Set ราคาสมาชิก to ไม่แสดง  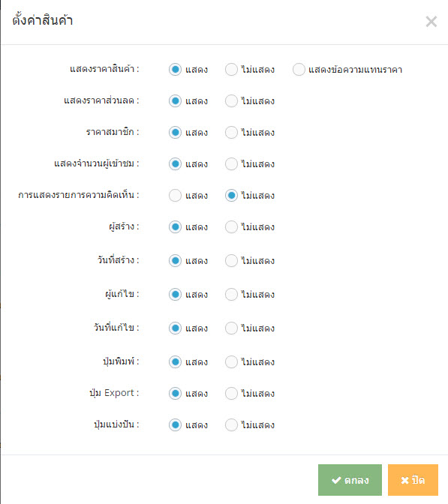pos(231,133)
